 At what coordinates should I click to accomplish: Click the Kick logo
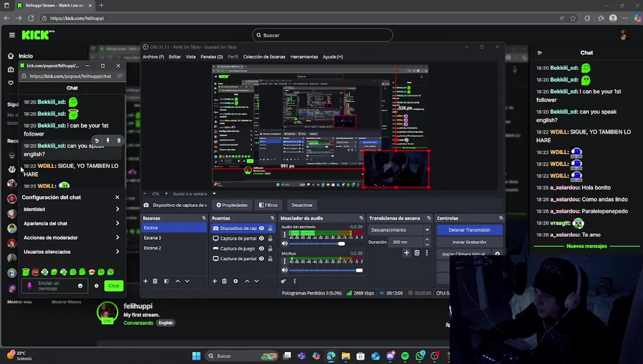(38, 35)
